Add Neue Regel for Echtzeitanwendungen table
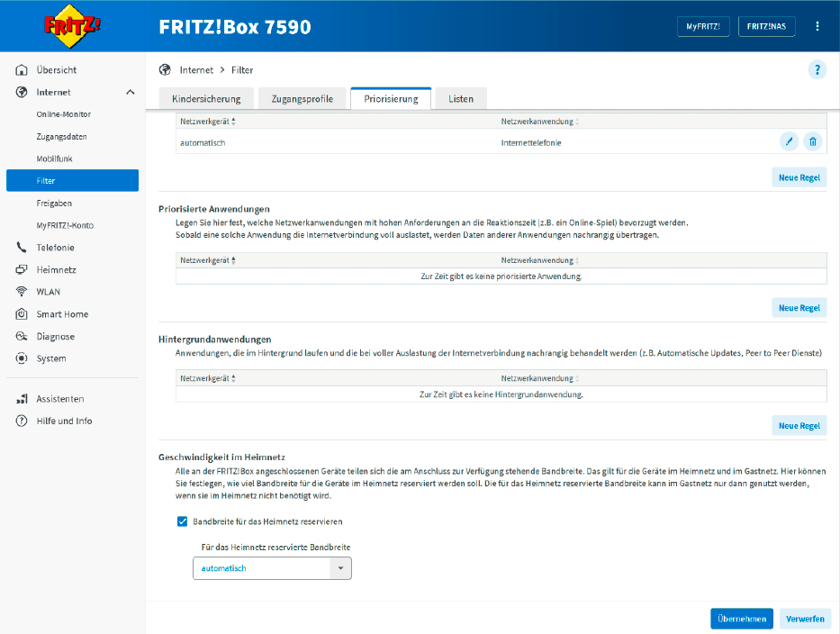840x634 pixels. tap(799, 177)
